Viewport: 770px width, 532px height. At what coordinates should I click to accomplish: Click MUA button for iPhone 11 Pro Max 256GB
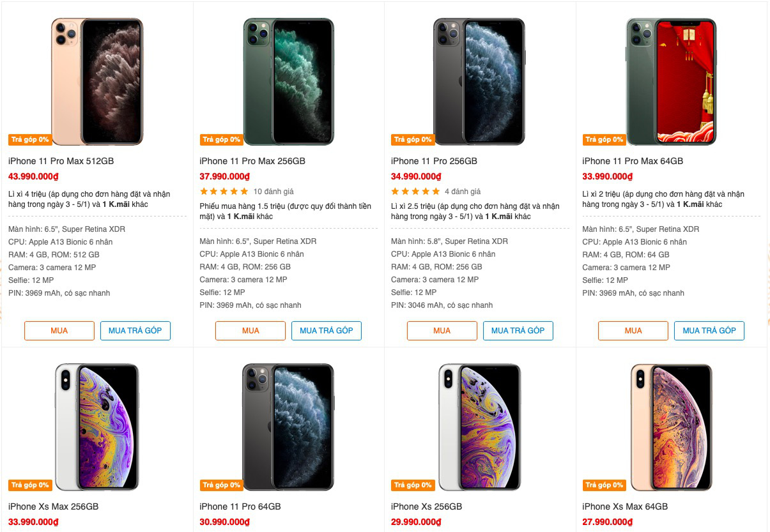[x=250, y=331]
